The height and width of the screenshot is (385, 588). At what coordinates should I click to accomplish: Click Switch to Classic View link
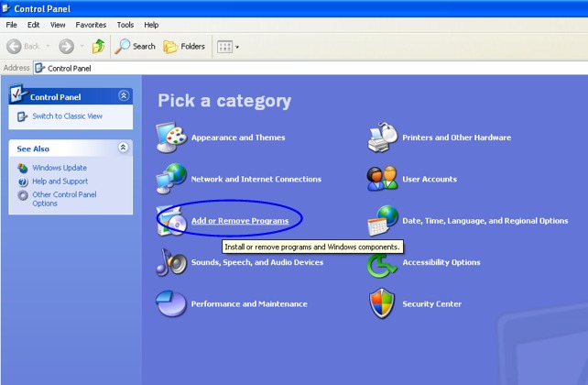coord(67,116)
